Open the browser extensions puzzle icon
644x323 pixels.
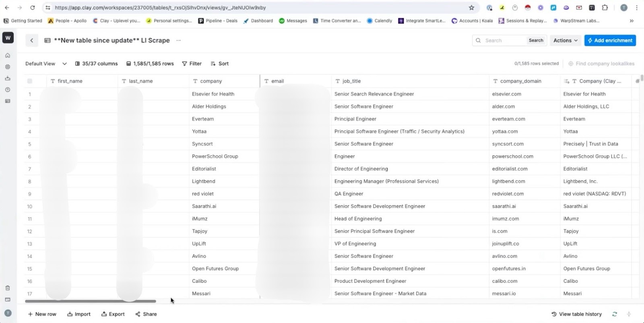point(605,8)
